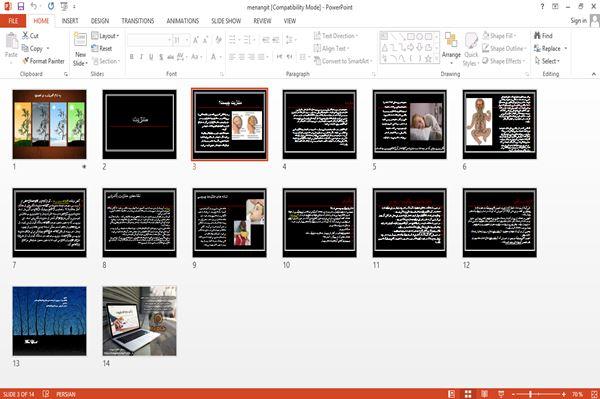600x399 pixels.
Task: Click Clear All Formatting icon
Action: click(218, 40)
